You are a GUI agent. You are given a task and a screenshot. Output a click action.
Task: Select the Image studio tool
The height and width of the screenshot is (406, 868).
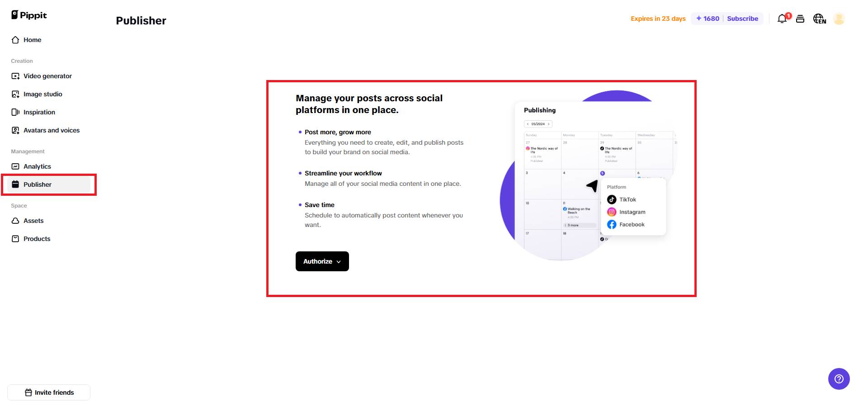pos(42,94)
